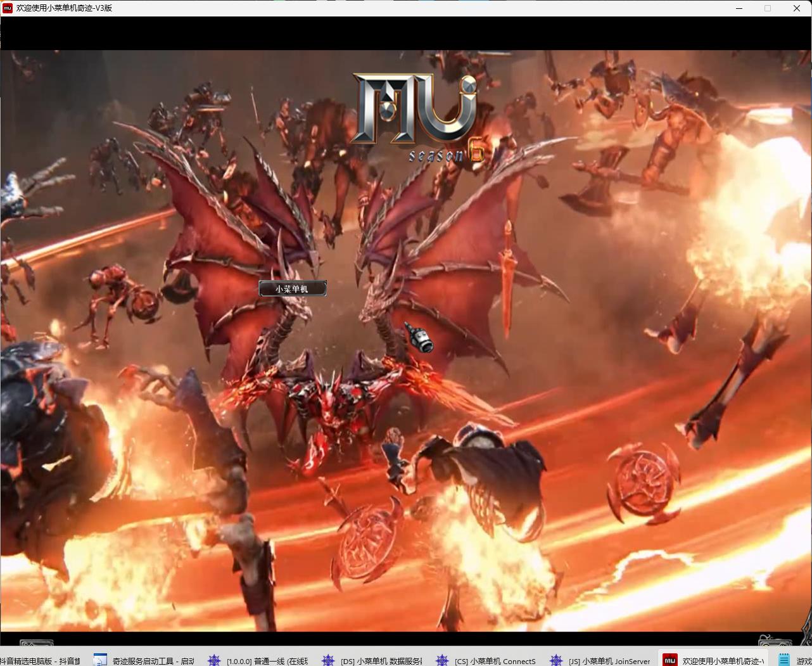Switch to [JS] 小菜单机 JoinServer window
The height and width of the screenshot is (666, 812).
click(609, 661)
